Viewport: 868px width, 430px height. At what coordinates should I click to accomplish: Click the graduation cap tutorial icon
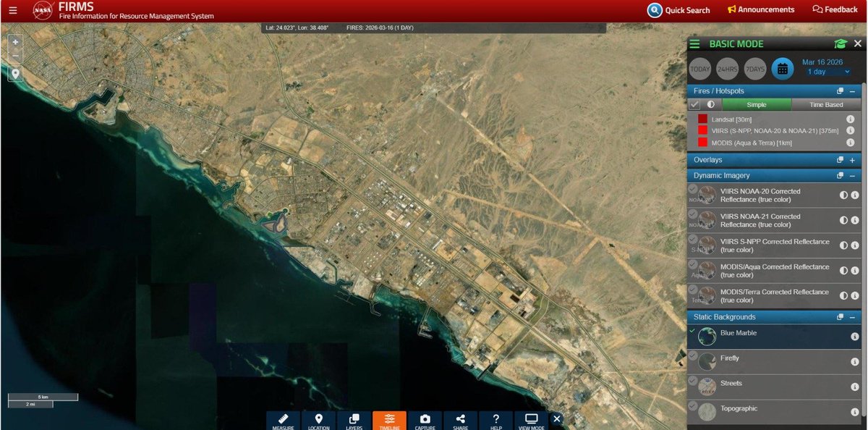click(839, 43)
